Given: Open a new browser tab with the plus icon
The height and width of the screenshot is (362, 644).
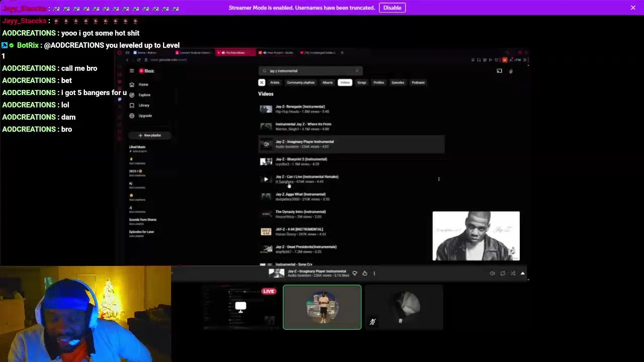Looking at the screenshot, I should pos(342,53).
